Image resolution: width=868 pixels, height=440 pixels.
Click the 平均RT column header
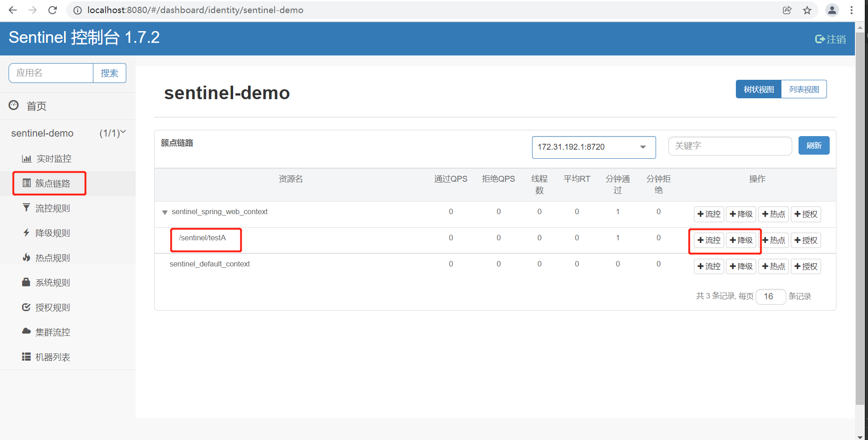click(x=577, y=179)
